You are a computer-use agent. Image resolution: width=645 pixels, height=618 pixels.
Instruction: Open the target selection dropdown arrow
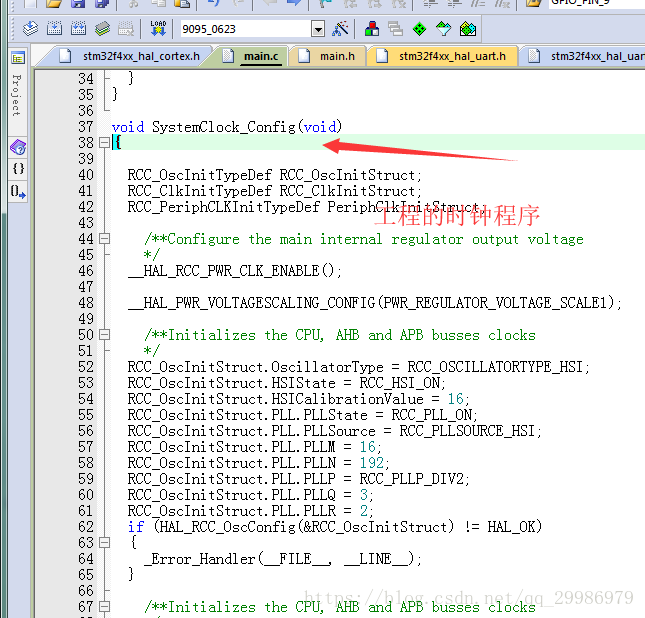coord(318,29)
